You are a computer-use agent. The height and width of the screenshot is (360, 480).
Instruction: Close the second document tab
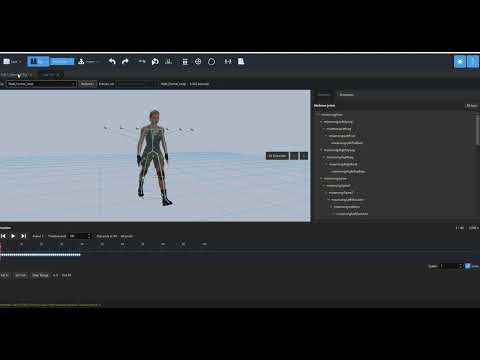tap(59, 75)
